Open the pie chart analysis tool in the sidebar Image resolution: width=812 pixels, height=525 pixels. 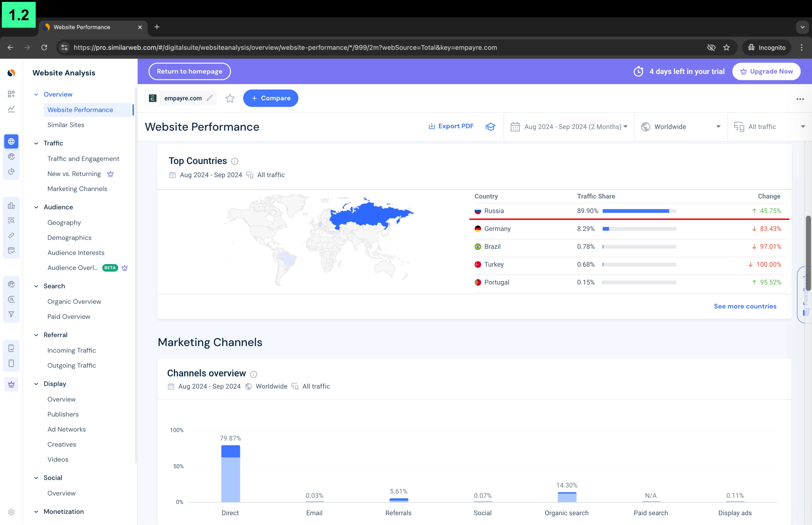(11, 172)
